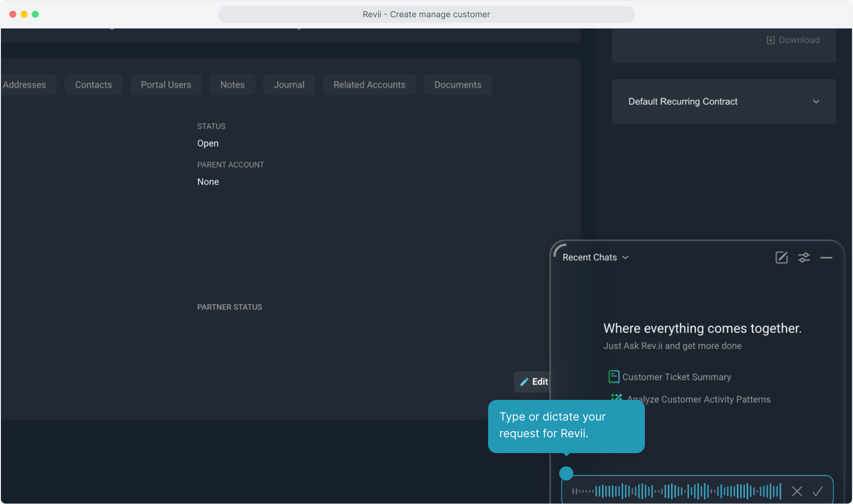The image size is (853, 504).
Task: Click the audio waveform input area
Action: pos(676,491)
